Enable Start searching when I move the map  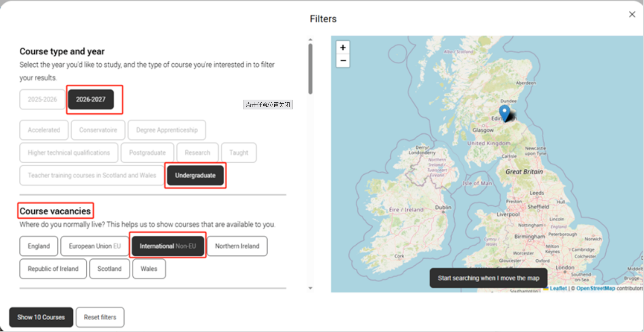tap(489, 278)
